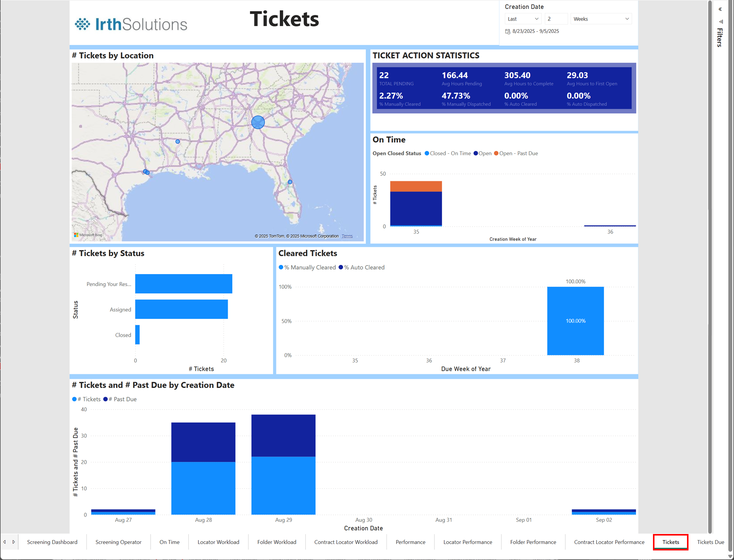Click the Florida map bubble marker
The height and width of the screenshot is (560, 734).
[x=290, y=182]
